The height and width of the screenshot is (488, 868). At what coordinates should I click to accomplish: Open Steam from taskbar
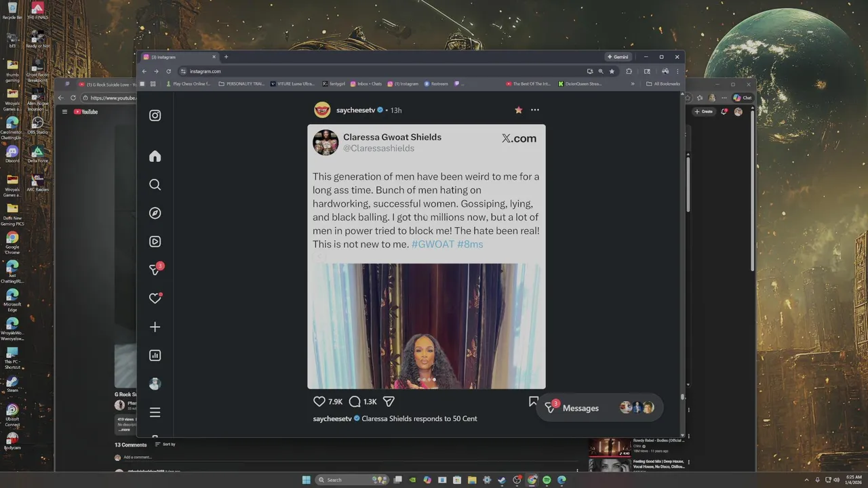502,480
